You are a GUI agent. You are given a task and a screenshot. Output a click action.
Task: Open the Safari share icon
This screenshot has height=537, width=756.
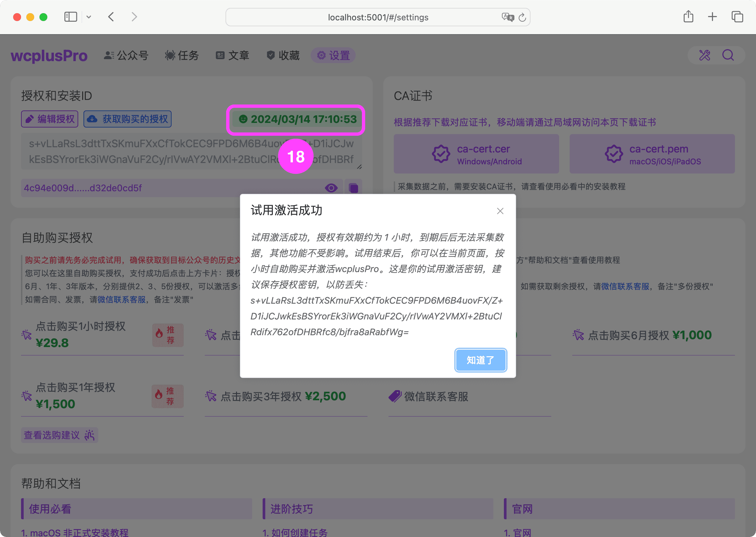click(688, 16)
